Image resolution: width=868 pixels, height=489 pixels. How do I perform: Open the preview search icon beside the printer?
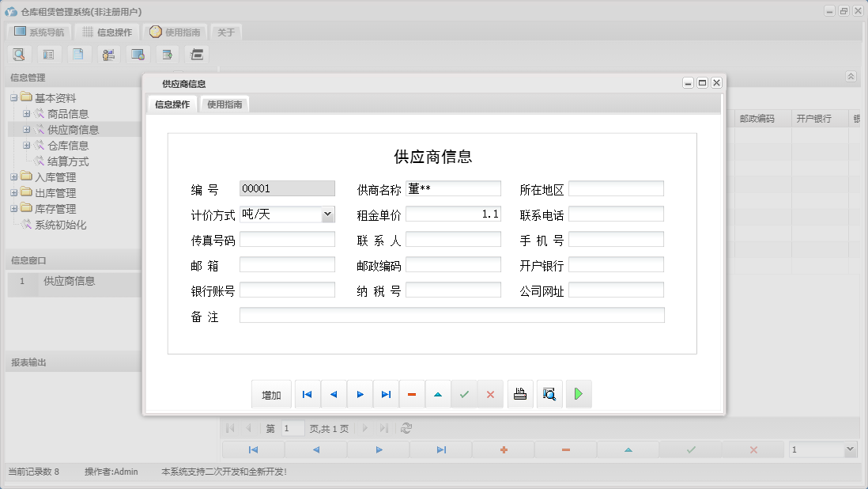[549, 393]
